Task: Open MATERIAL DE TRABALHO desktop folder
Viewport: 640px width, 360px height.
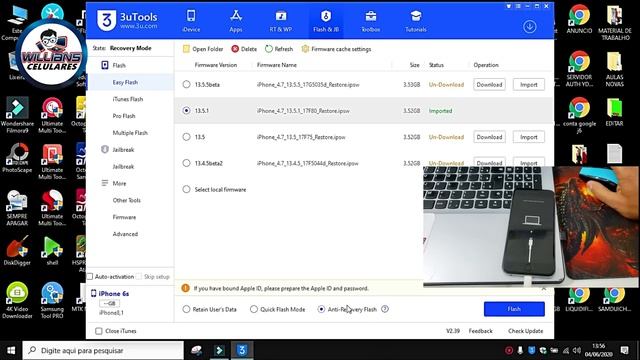Action: [614, 22]
